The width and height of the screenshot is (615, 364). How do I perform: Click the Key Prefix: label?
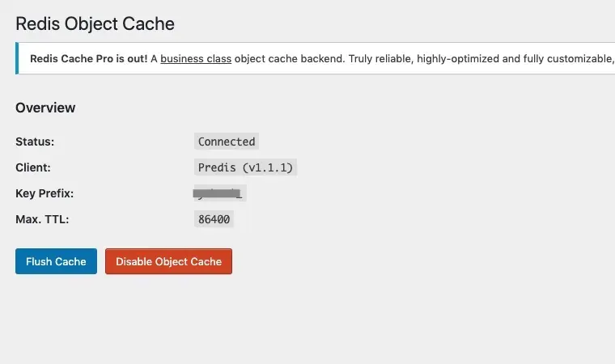[x=45, y=193]
